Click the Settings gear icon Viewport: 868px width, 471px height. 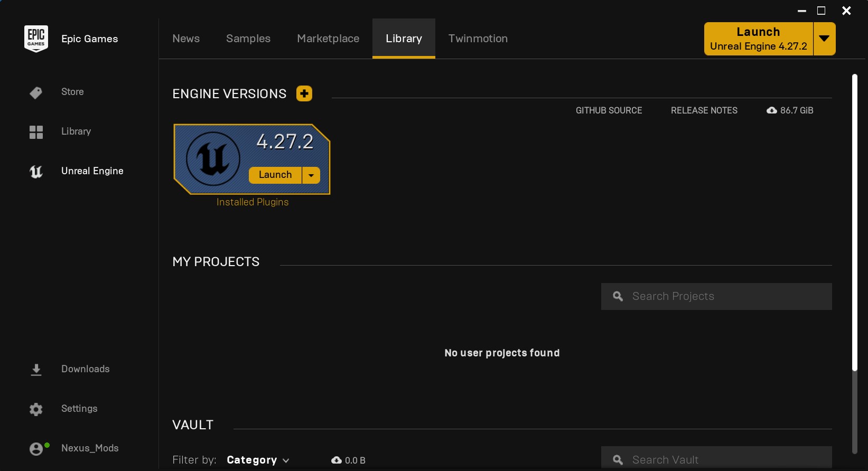click(36, 409)
